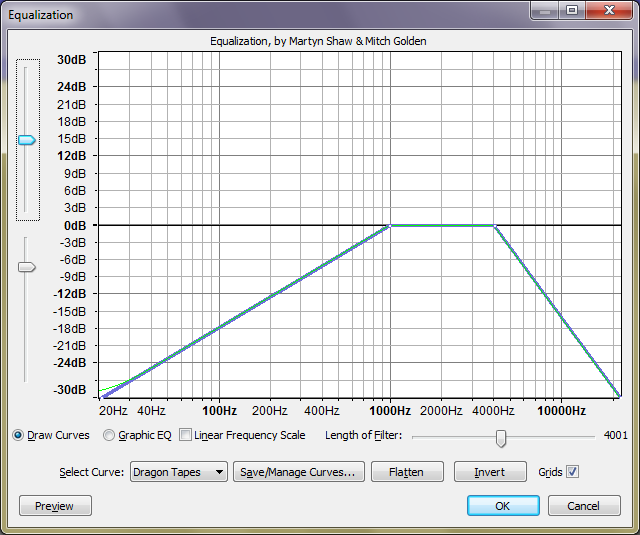Open the Select Curve dropdown
Viewport: 640px width, 535px height.
(179, 472)
